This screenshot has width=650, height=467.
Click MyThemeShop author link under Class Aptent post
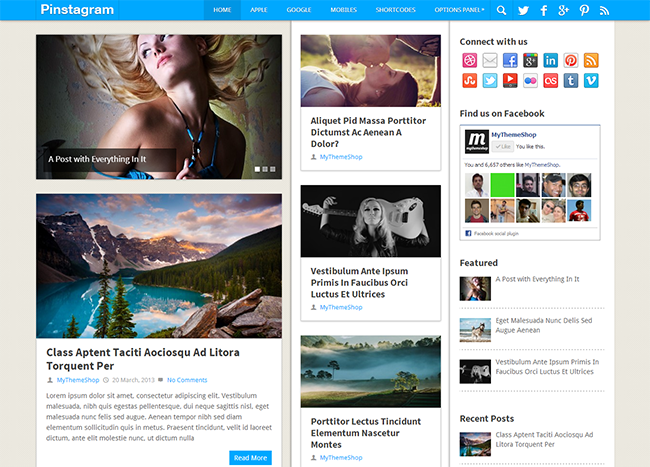point(78,380)
